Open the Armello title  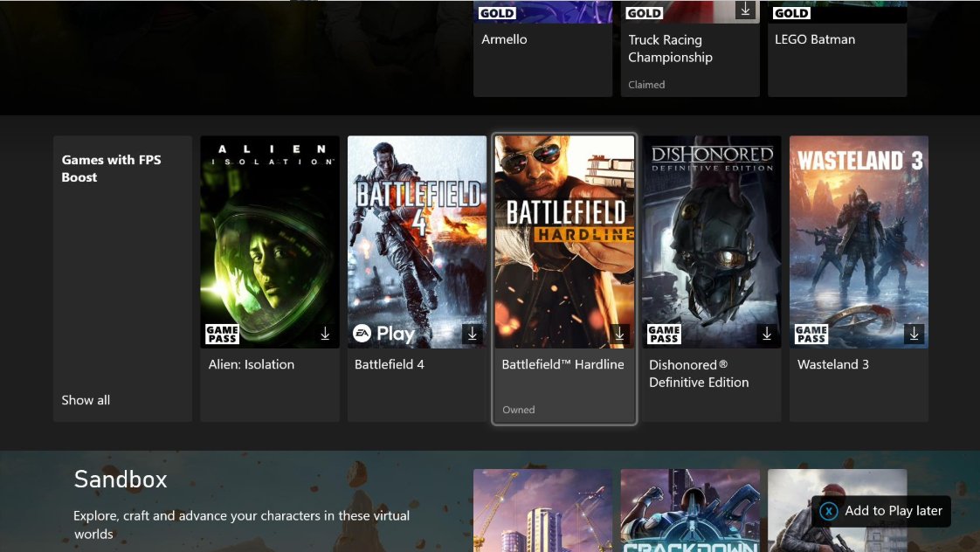[504, 39]
